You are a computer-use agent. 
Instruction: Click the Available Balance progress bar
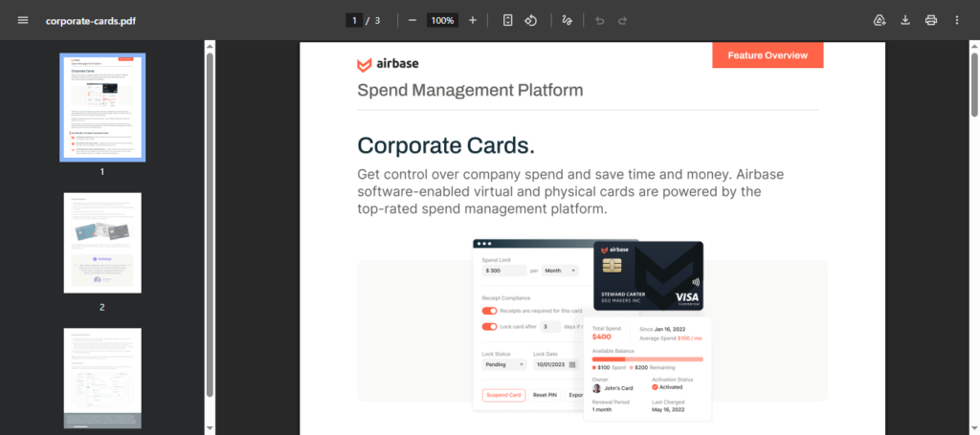tap(648, 359)
